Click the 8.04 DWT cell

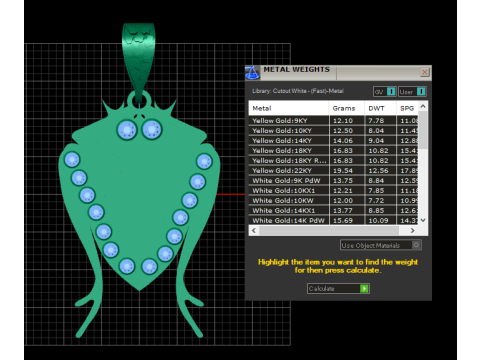coord(380,131)
